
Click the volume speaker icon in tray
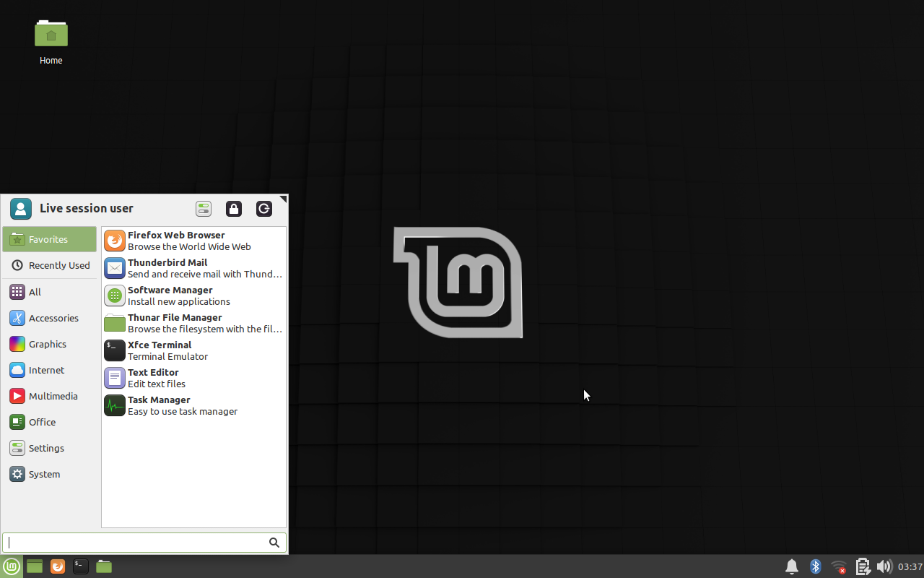click(x=884, y=566)
